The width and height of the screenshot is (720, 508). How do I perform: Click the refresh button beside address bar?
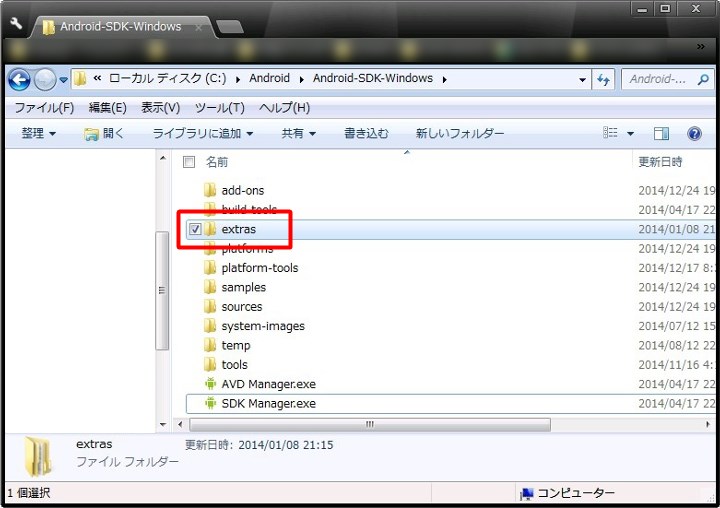603,80
